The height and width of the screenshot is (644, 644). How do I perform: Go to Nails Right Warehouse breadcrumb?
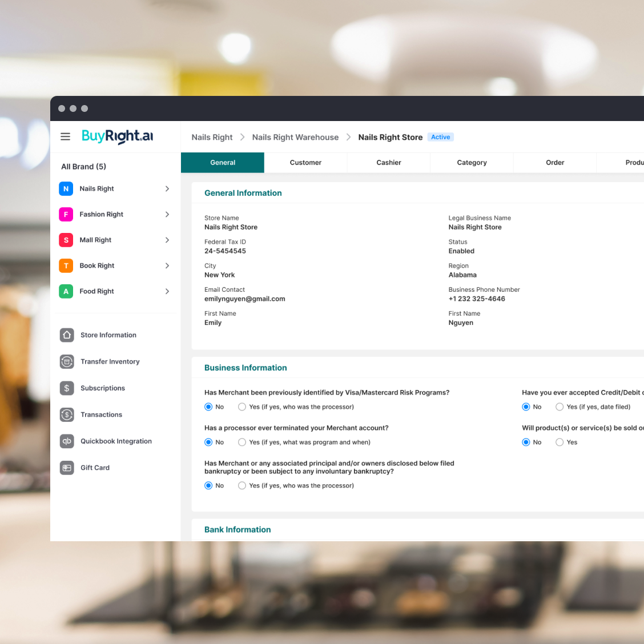(295, 138)
